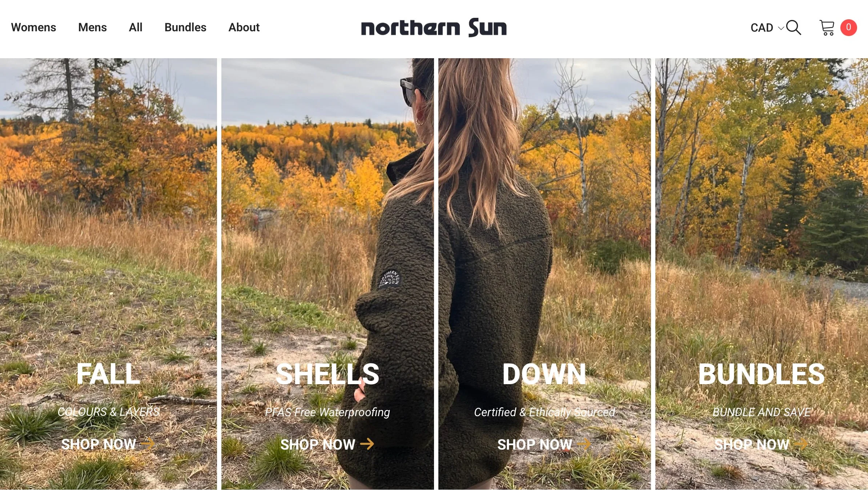
Task: Open the Mens menu
Action: 92,27
